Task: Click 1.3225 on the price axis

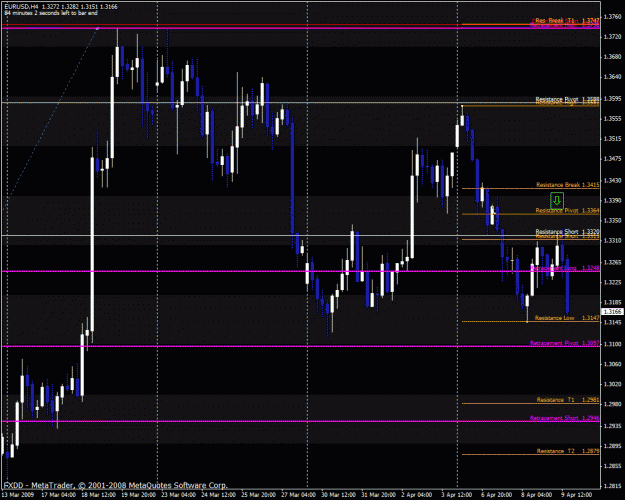Action: [x=613, y=282]
